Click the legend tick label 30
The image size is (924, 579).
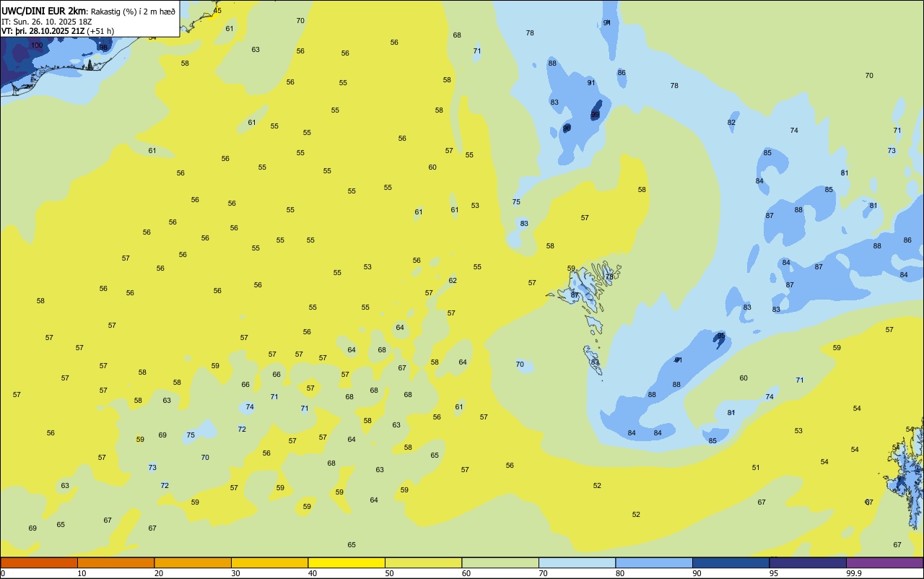point(235,573)
